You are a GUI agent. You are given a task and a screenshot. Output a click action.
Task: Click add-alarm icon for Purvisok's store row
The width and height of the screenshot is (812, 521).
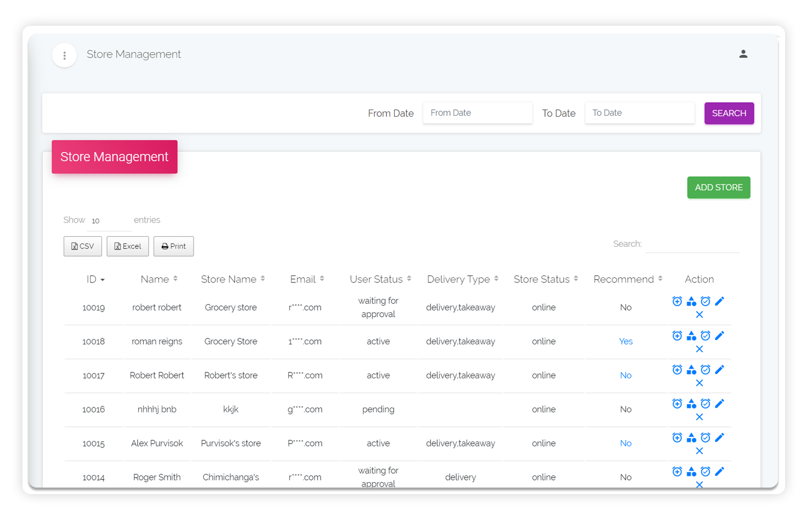677,438
